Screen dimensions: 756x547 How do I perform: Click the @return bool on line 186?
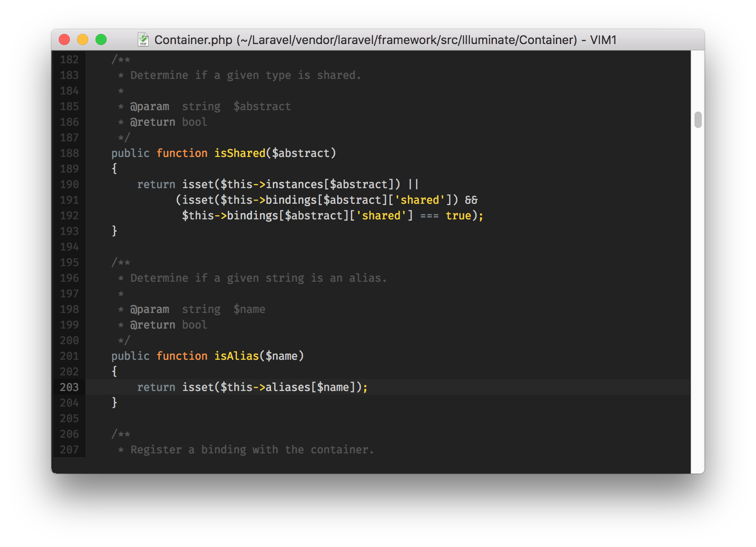coord(169,122)
